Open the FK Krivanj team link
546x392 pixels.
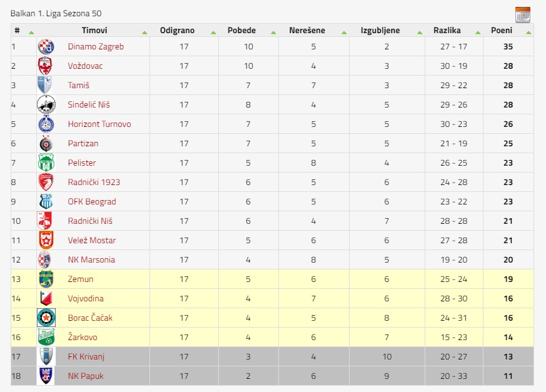86,356
